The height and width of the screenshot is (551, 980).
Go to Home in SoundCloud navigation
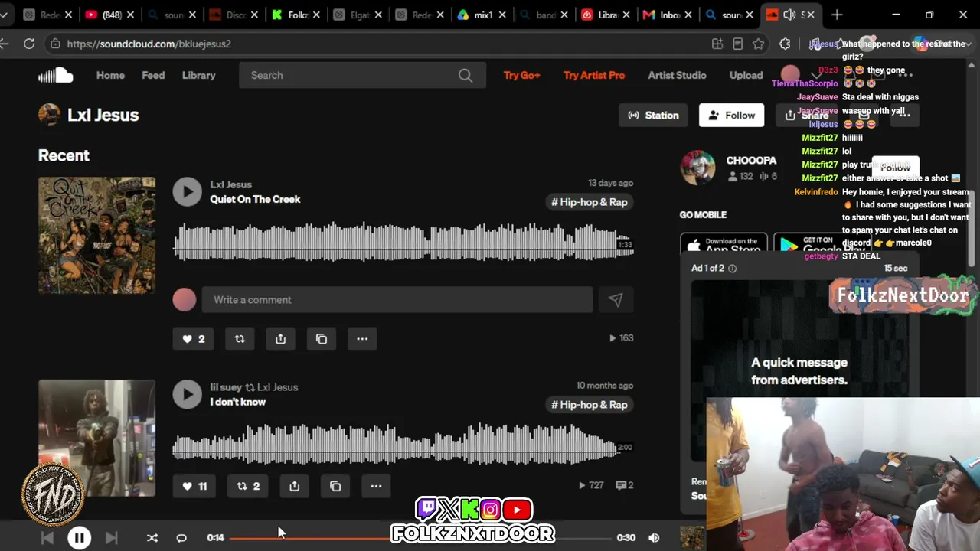click(x=110, y=75)
